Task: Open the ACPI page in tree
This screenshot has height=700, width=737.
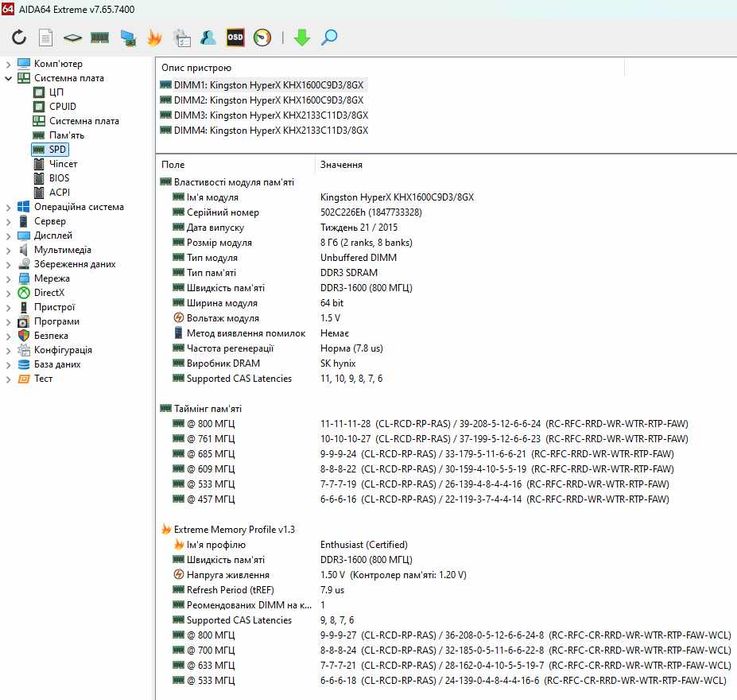Action: [52, 192]
